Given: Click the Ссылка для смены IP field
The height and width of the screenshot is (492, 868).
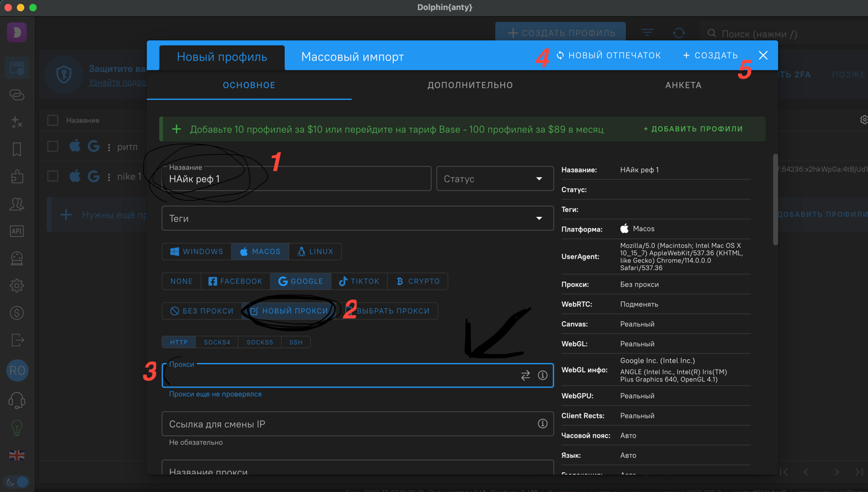Looking at the screenshot, I should click(358, 424).
